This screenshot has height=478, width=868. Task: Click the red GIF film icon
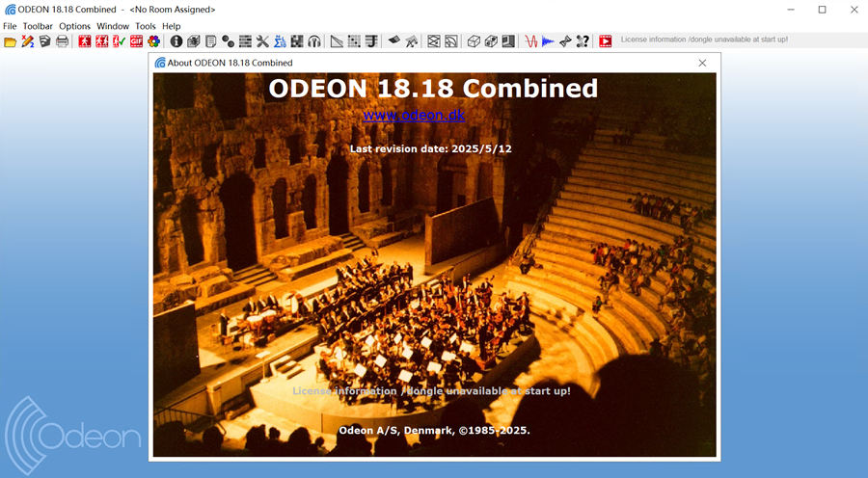(136, 40)
